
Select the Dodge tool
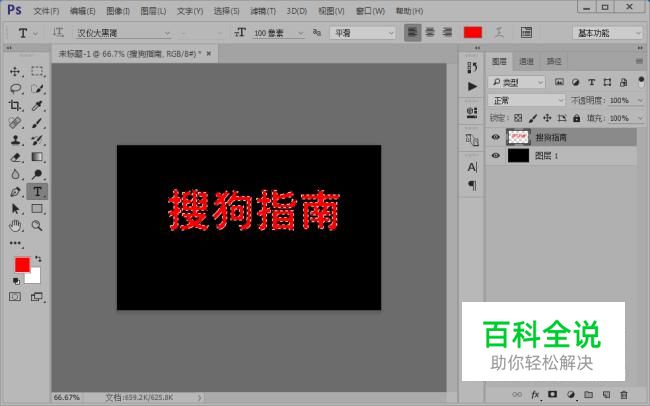click(x=37, y=174)
